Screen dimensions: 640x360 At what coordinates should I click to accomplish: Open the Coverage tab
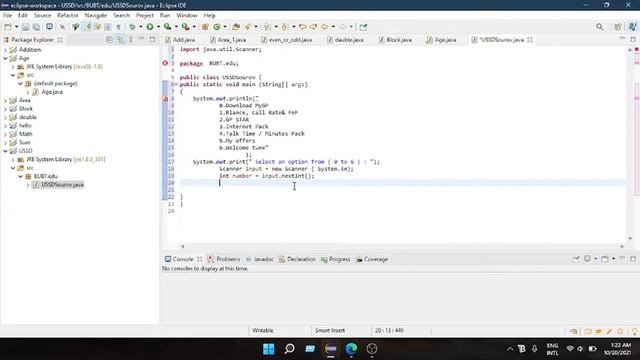[372, 259]
